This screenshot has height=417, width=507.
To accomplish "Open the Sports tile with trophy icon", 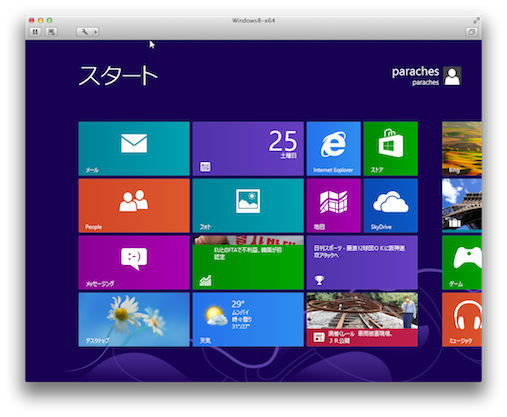I will tap(362, 263).
